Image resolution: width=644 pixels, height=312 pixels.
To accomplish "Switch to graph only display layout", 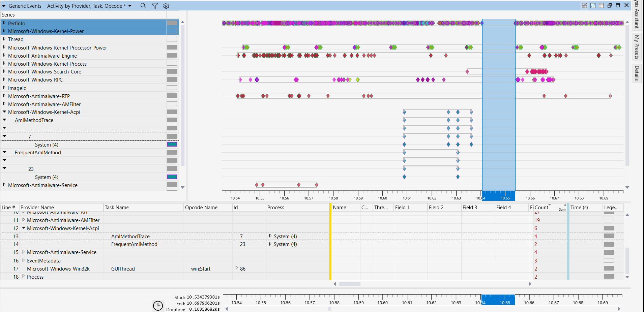I will pos(593,5).
